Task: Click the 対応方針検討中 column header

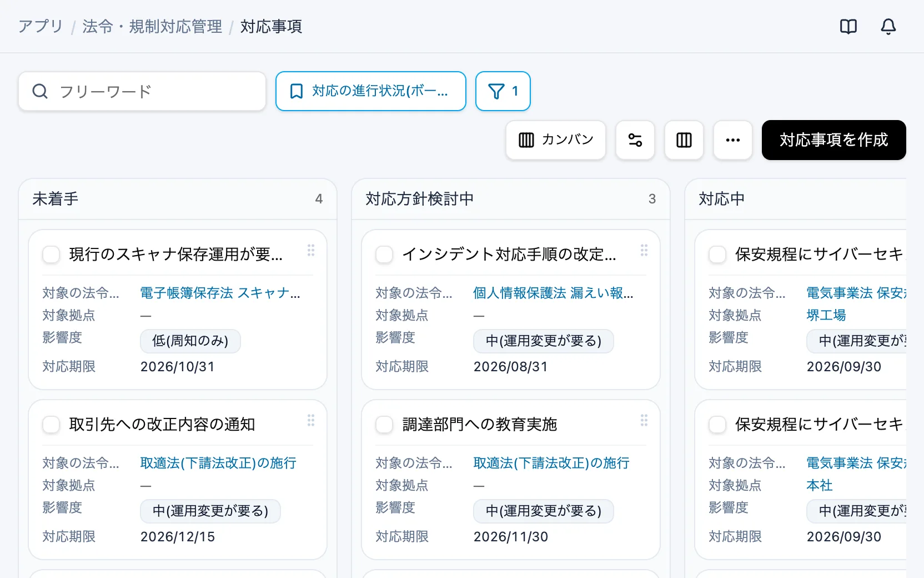Action: (511, 199)
